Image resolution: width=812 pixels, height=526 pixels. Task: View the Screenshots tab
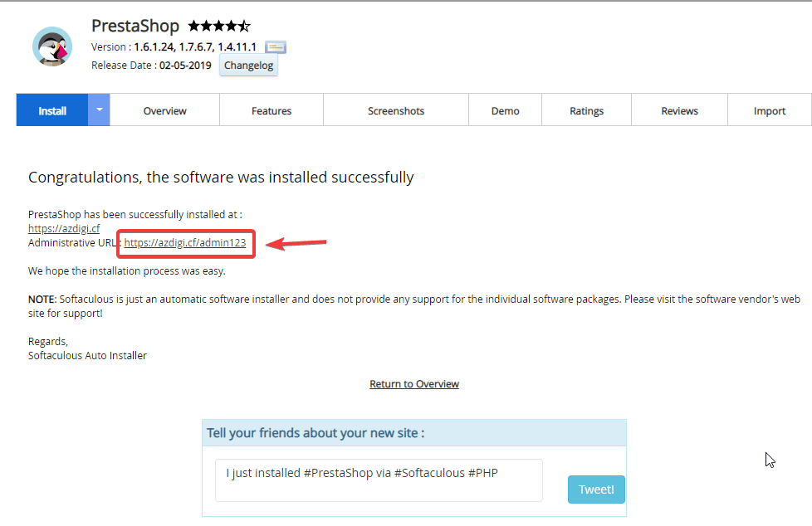396,110
